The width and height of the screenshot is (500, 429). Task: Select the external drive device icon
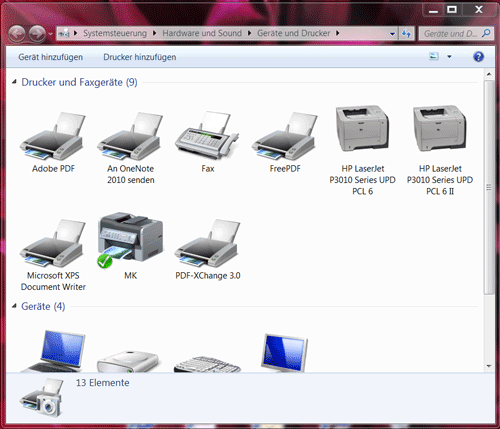(128, 361)
